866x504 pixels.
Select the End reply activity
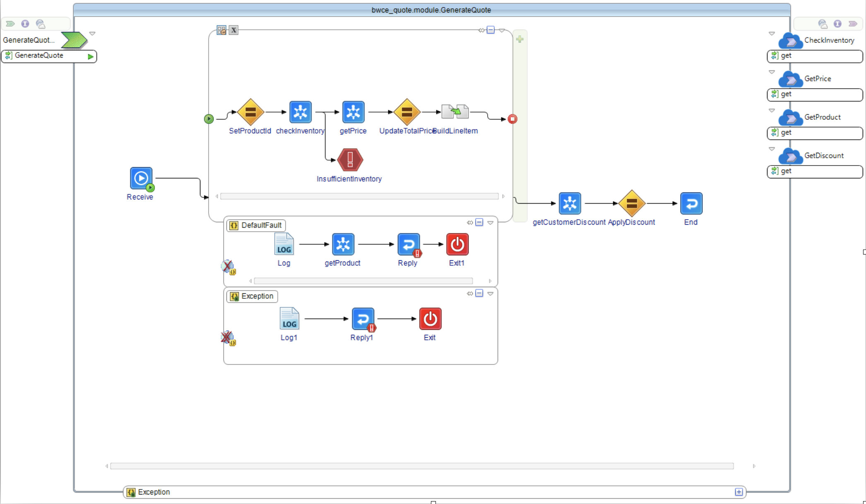coord(691,203)
